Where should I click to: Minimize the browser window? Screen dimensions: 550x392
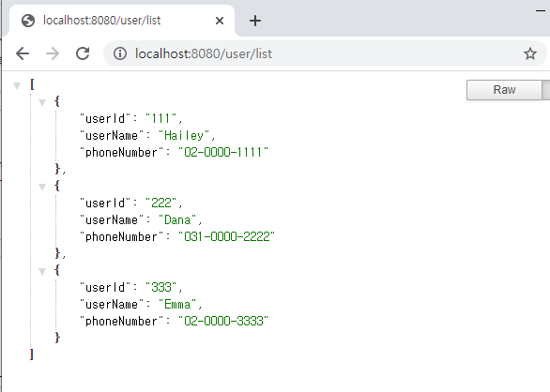[541, 11]
